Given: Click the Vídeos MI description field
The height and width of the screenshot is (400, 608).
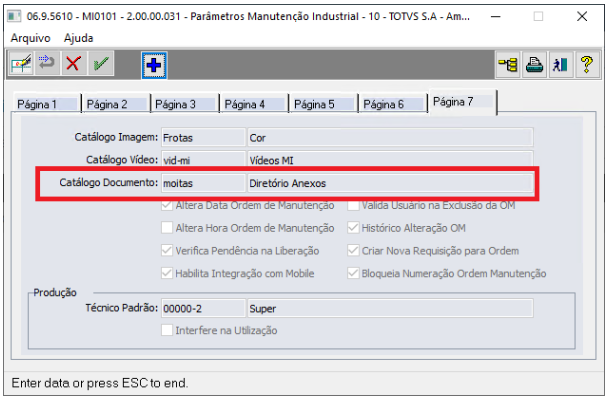Looking at the screenshot, I should point(390,160).
